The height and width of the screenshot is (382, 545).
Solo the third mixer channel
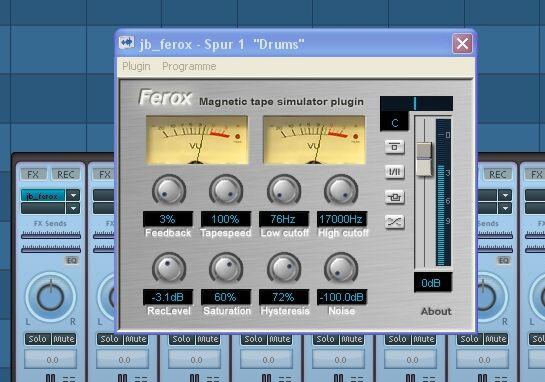pos(181,339)
